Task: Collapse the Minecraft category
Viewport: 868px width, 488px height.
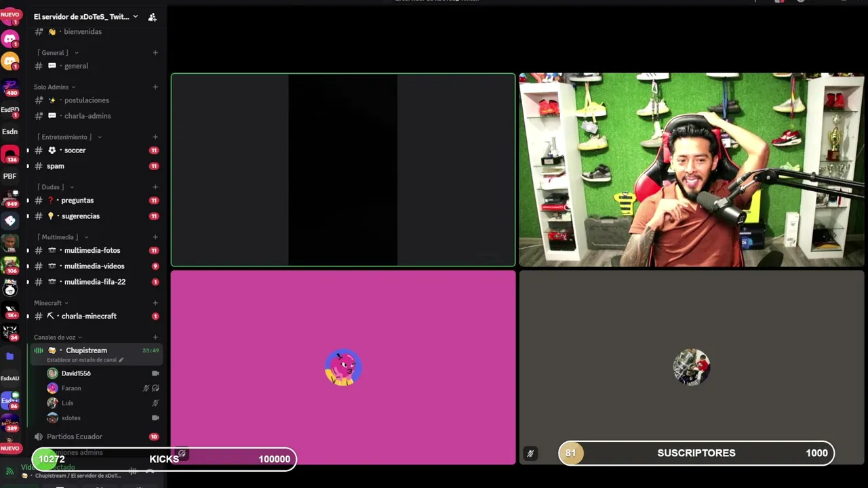Action: [51, 303]
